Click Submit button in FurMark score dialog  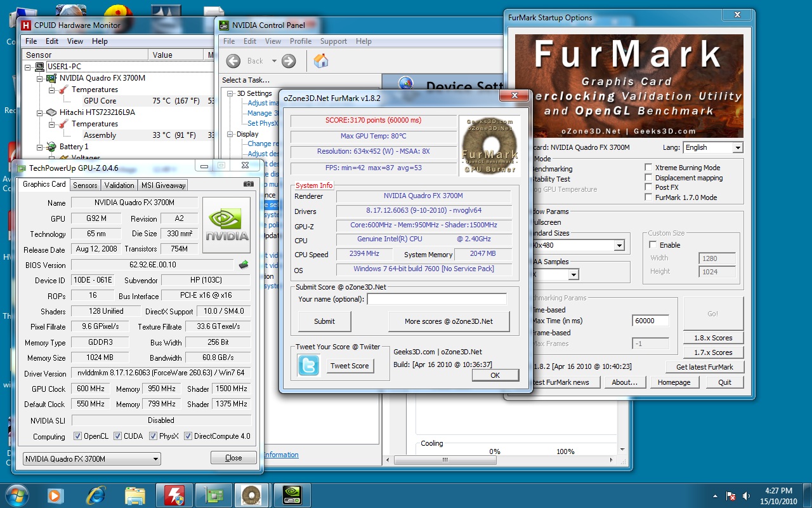(x=324, y=321)
